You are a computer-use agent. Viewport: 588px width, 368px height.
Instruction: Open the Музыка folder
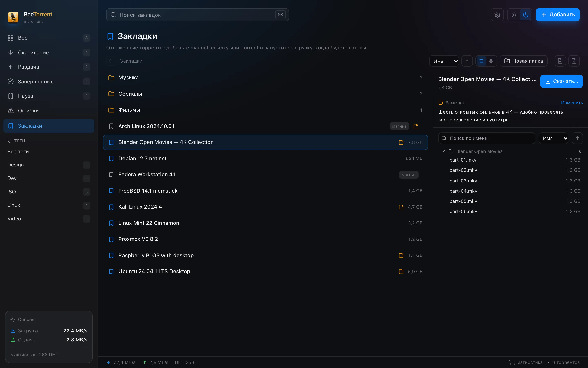point(265,78)
